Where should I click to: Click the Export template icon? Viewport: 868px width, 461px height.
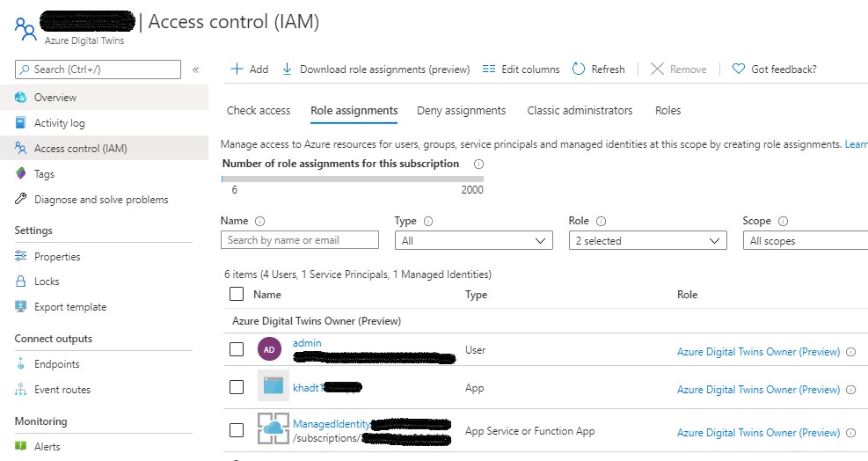pos(20,306)
